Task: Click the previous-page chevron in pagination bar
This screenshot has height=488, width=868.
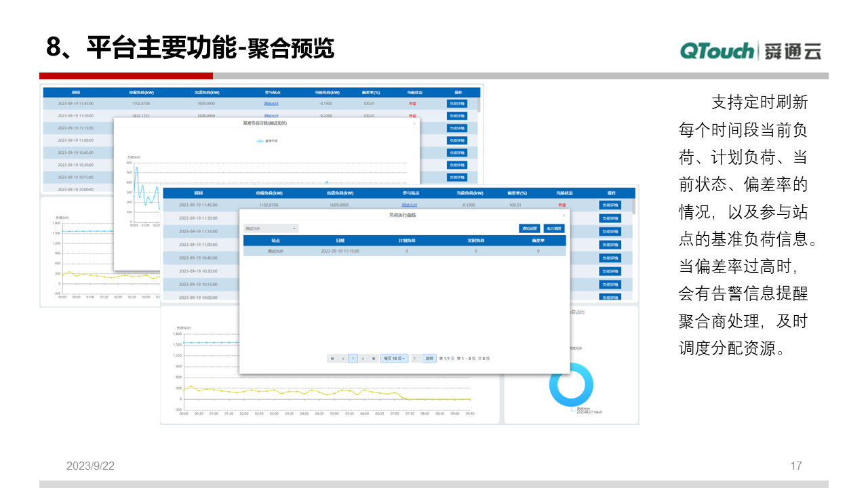Action: 342,358
